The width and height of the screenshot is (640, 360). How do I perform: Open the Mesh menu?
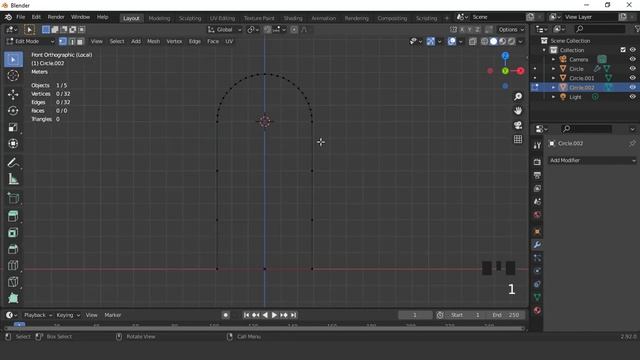(x=153, y=41)
